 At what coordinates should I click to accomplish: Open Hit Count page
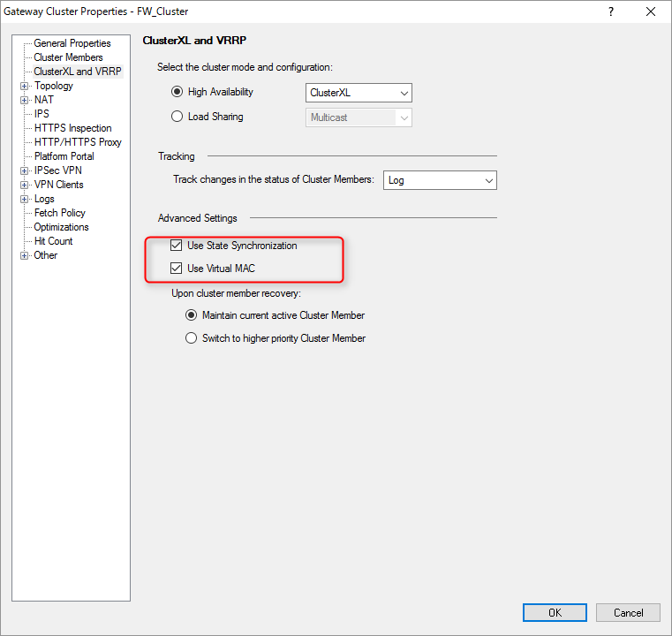tap(53, 241)
